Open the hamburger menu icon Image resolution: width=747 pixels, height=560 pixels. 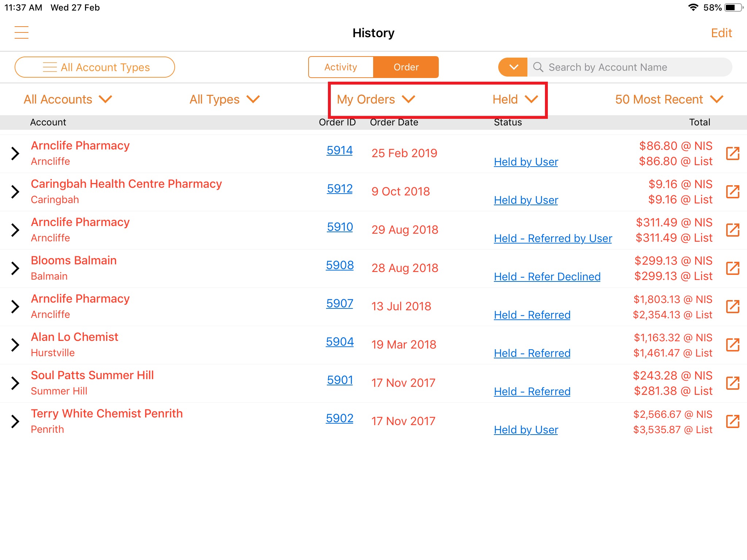[22, 32]
